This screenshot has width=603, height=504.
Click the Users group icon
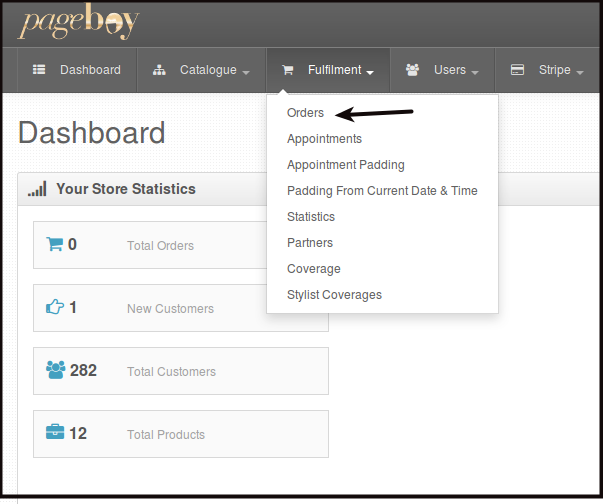[412, 70]
